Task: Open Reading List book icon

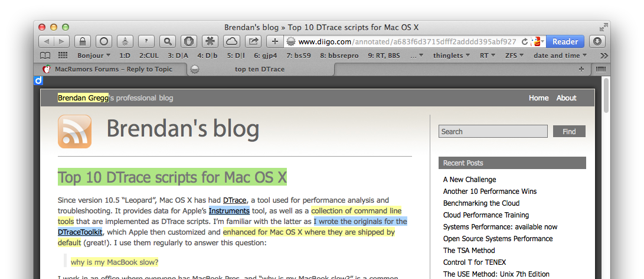Action: click(x=45, y=56)
